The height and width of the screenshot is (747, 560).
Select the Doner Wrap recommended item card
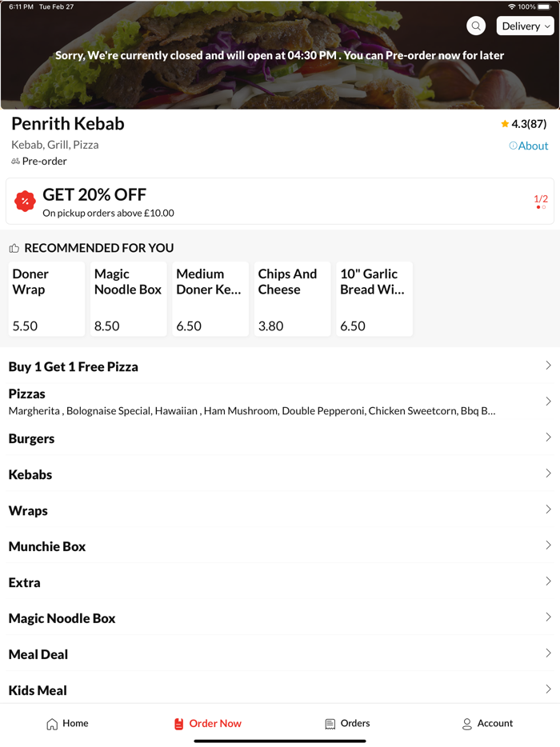click(x=46, y=298)
